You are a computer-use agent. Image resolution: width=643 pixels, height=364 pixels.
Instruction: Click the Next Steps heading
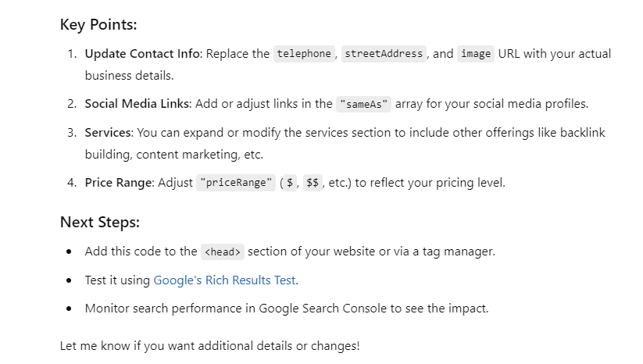[x=100, y=222]
